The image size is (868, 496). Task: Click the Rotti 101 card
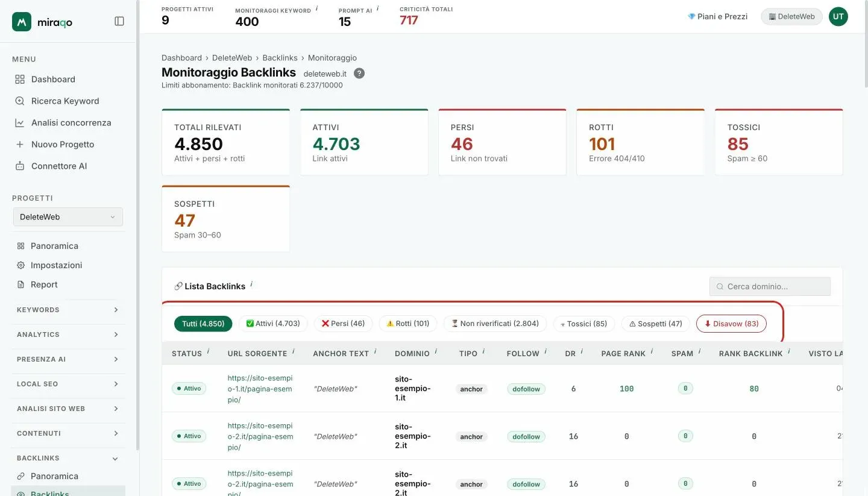click(x=641, y=142)
